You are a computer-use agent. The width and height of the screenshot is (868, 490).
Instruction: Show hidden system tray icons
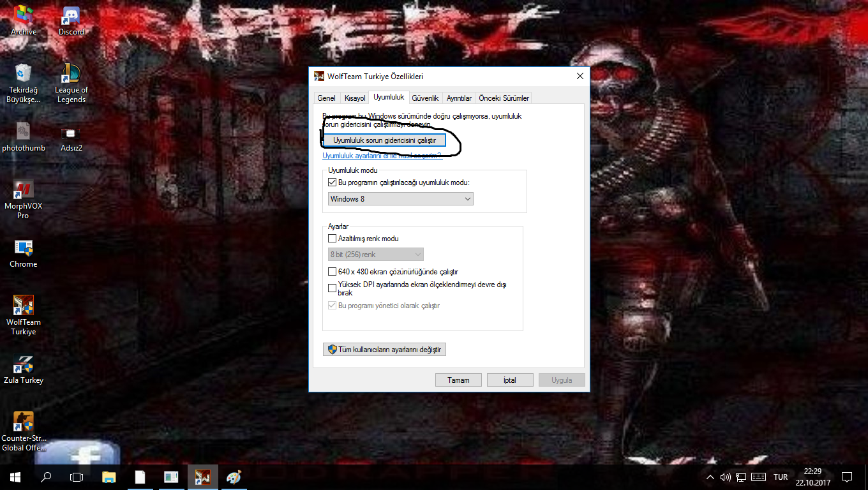coord(710,477)
